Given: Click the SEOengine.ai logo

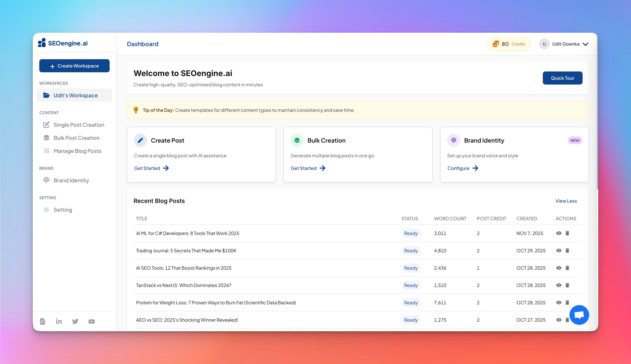Looking at the screenshot, I should pos(63,43).
